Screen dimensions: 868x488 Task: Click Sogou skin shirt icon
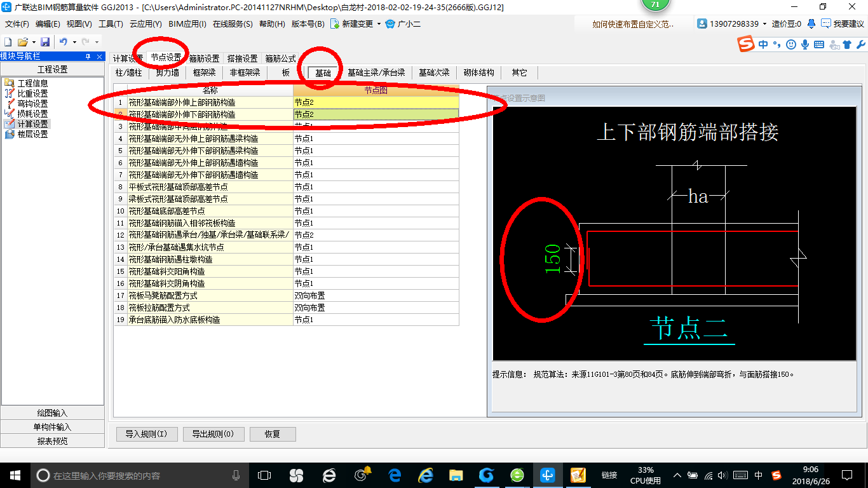tap(847, 44)
